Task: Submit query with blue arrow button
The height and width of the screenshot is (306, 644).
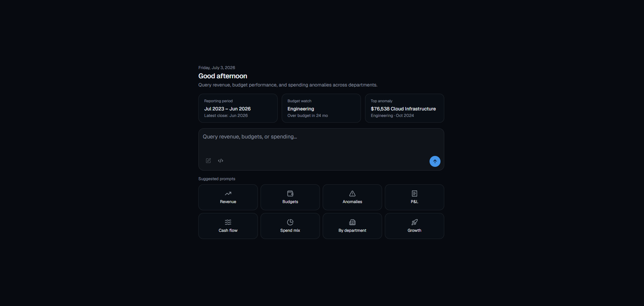Action: (x=435, y=161)
